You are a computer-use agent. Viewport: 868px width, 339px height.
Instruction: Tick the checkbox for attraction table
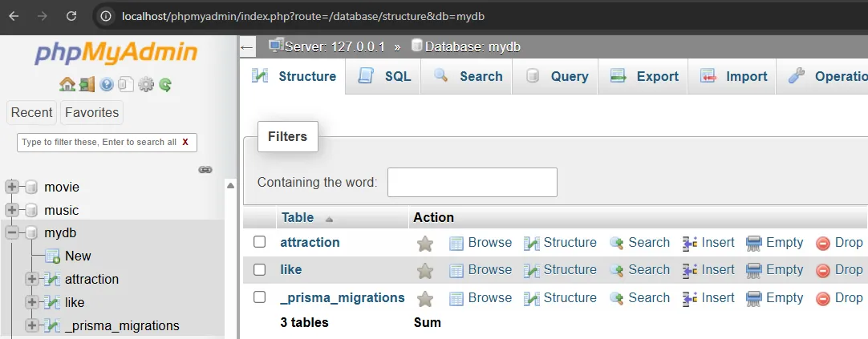(259, 242)
